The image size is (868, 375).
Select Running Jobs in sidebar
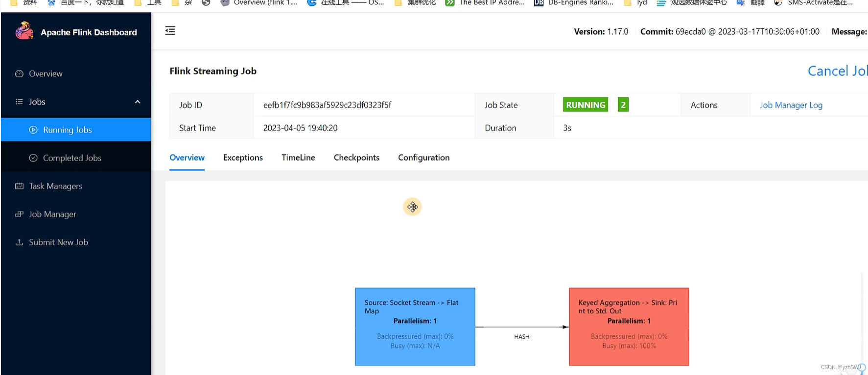click(x=76, y=130)
